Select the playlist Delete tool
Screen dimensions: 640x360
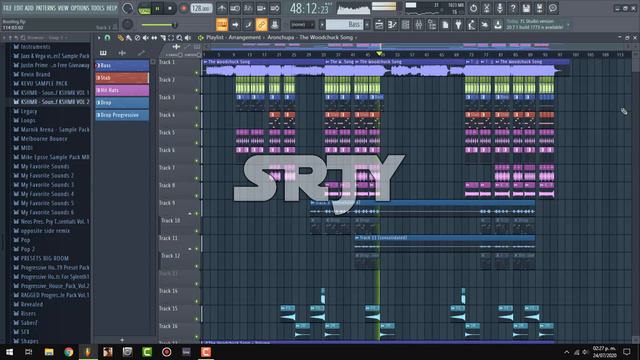point(137,38)
